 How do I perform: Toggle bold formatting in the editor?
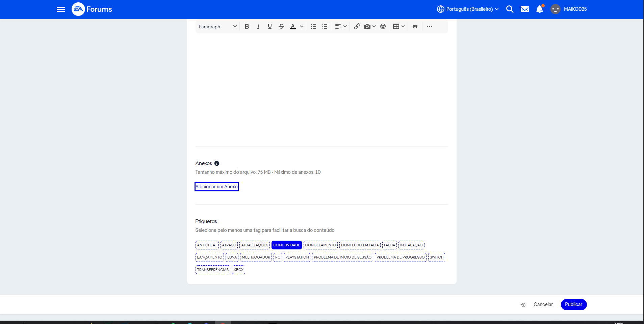247,26
